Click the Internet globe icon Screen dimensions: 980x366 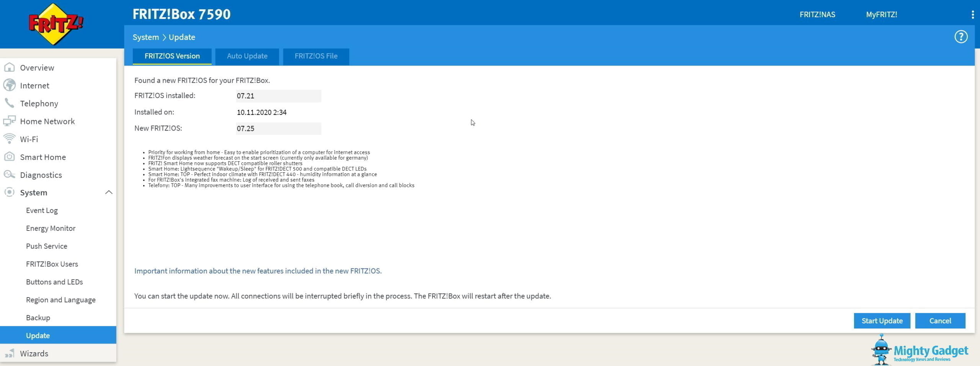click(10, 85)
